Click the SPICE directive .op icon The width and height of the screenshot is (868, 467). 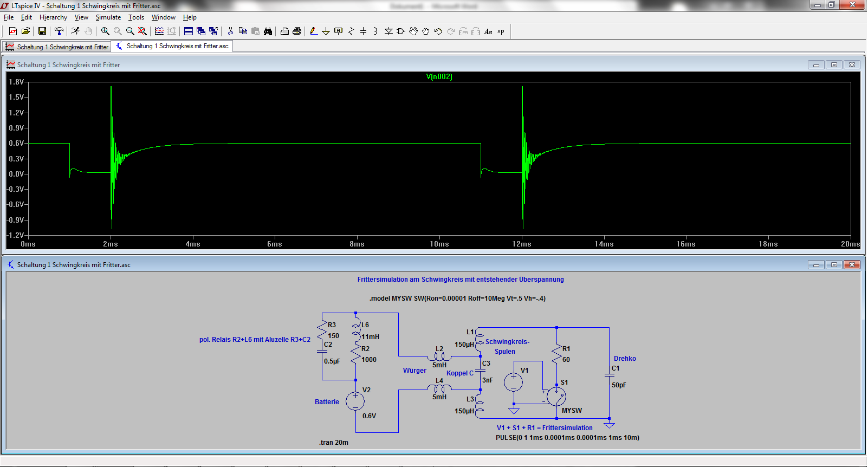tap(501, 31)
